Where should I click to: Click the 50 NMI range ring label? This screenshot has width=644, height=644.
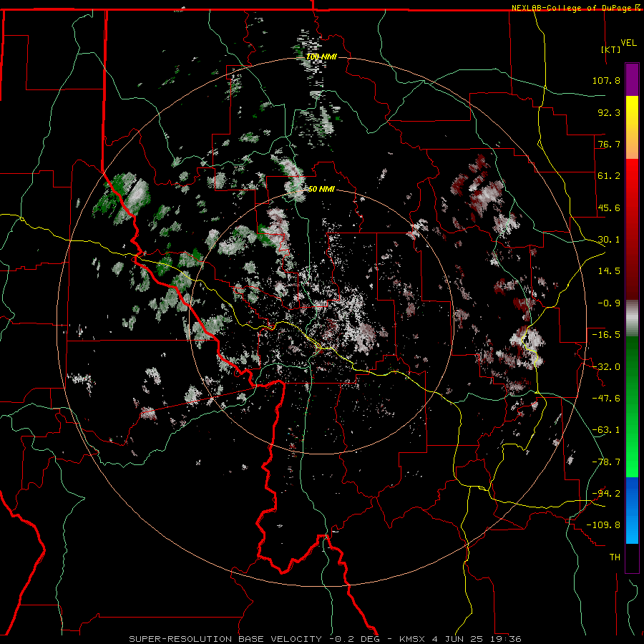(321, 190)
